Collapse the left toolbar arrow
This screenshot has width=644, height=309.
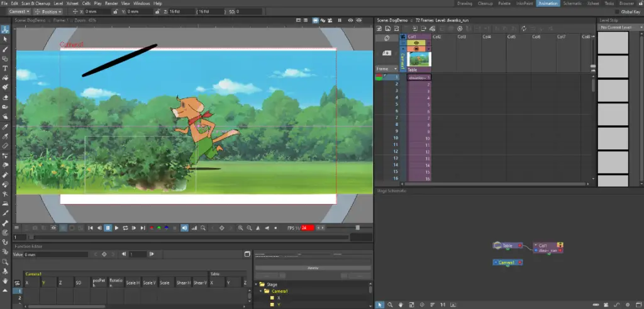(x=5, y=291)
